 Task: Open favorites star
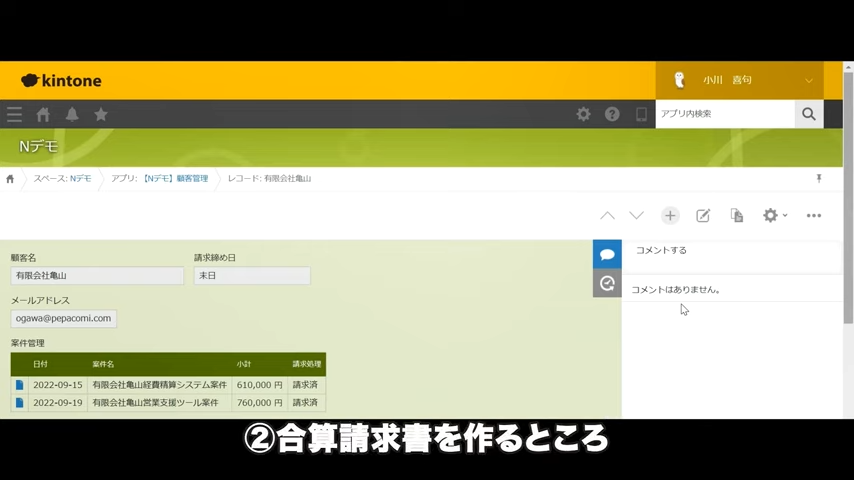point(101,114)
